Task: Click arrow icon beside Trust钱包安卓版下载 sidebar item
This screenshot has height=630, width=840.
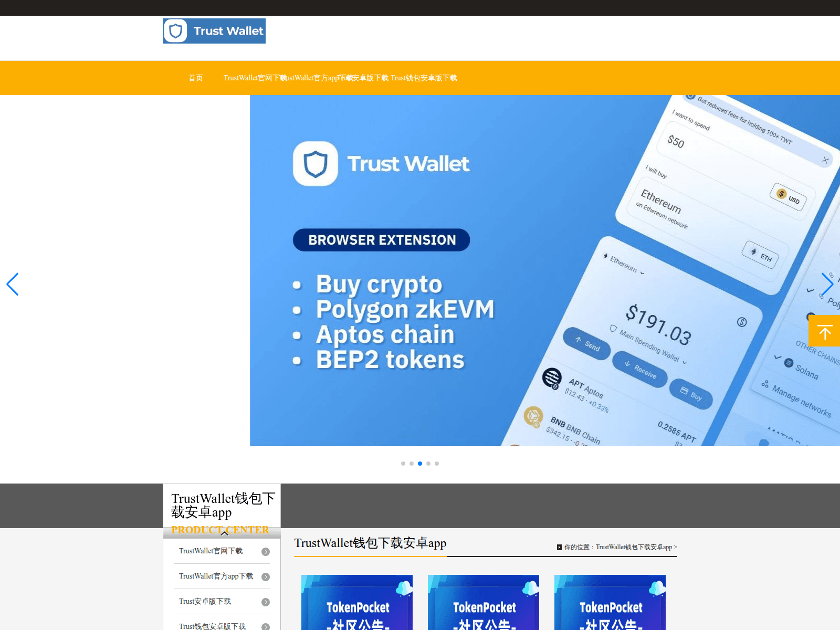Action: tap(266, 626)
